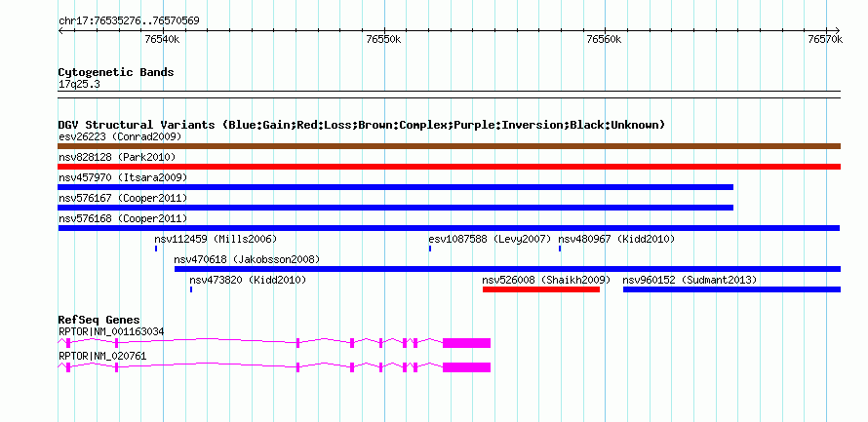The width and height of the screenshot is (868, 422).
Task: Click the RefSeq Genes track title
Action: [x=99, y=320]
